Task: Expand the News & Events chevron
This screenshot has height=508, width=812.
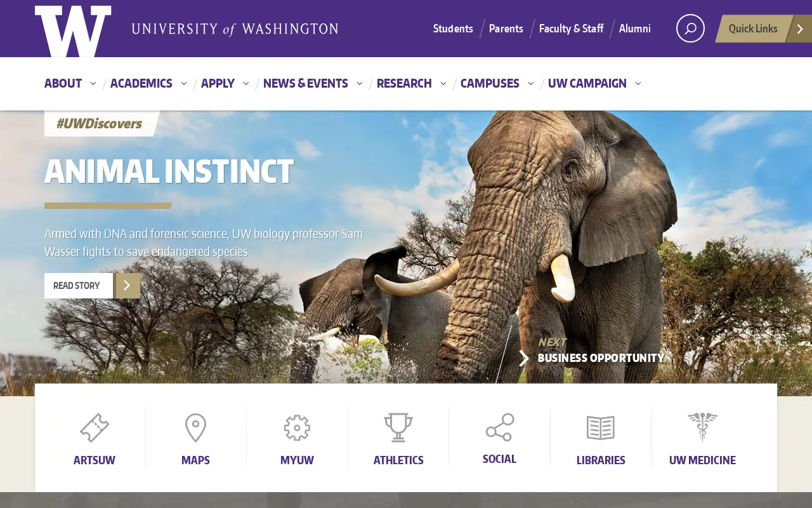Action: pos(360,83)
